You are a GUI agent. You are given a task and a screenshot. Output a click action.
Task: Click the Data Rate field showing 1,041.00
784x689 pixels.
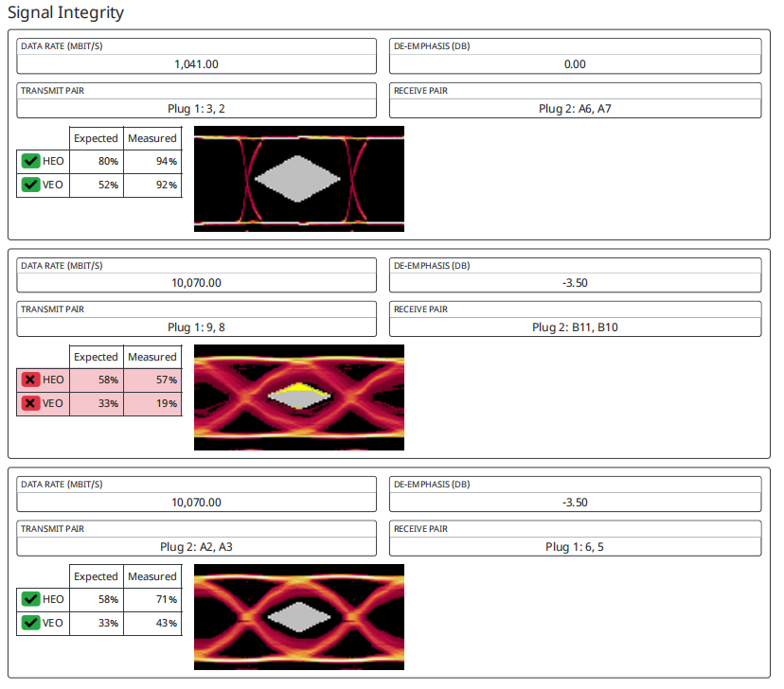tap(197, 64)
